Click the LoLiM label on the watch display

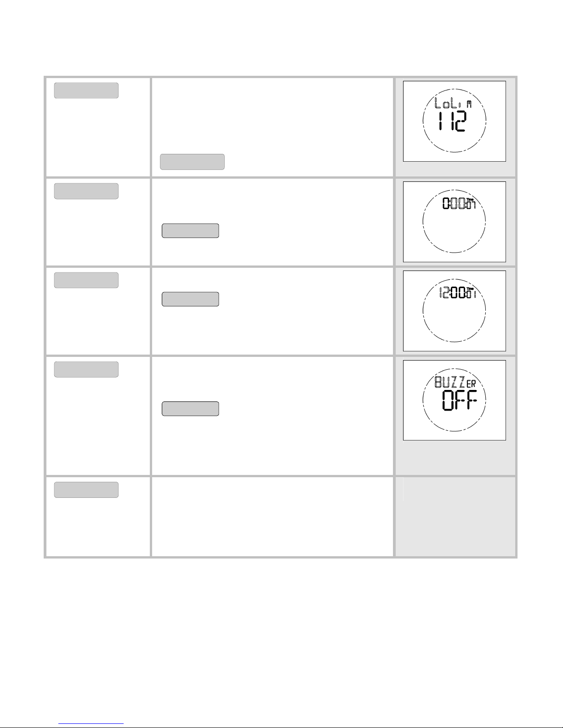(453, 104)
